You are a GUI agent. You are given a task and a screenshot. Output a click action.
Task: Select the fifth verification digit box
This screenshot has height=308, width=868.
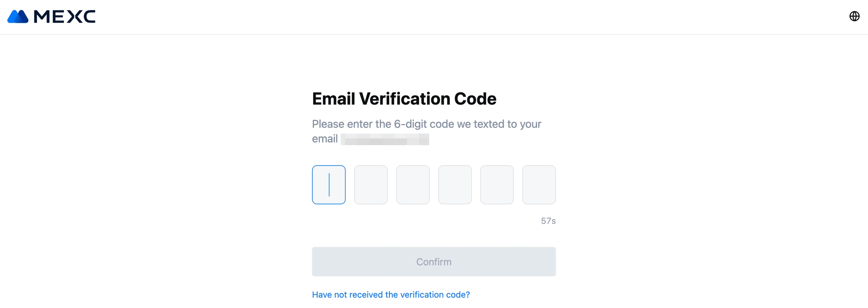coord(497,185)
